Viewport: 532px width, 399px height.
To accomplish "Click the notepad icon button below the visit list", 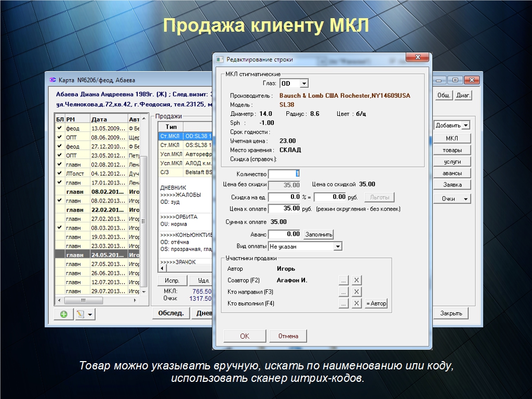I will 81,314.
